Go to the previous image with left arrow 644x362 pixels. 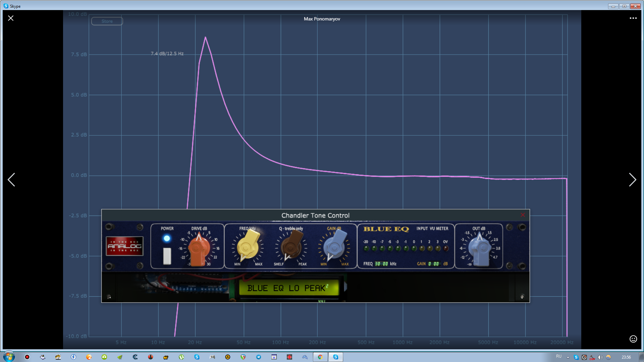(x=11, y=180)
